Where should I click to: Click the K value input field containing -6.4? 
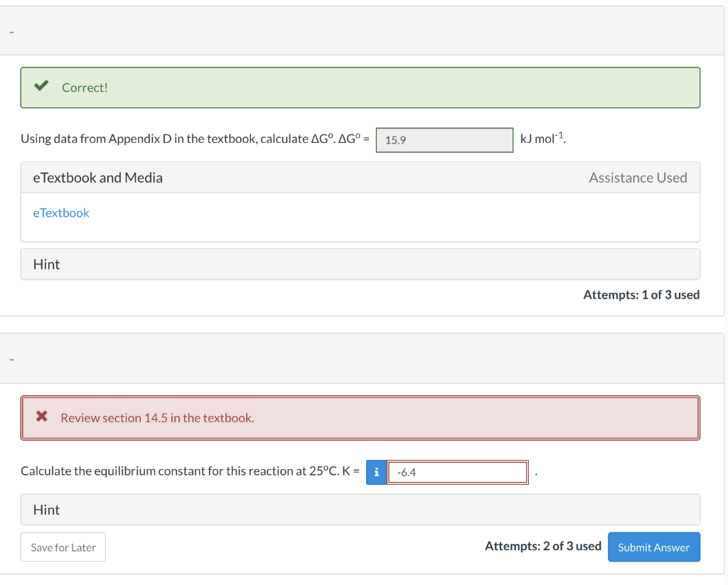point(458,472)
